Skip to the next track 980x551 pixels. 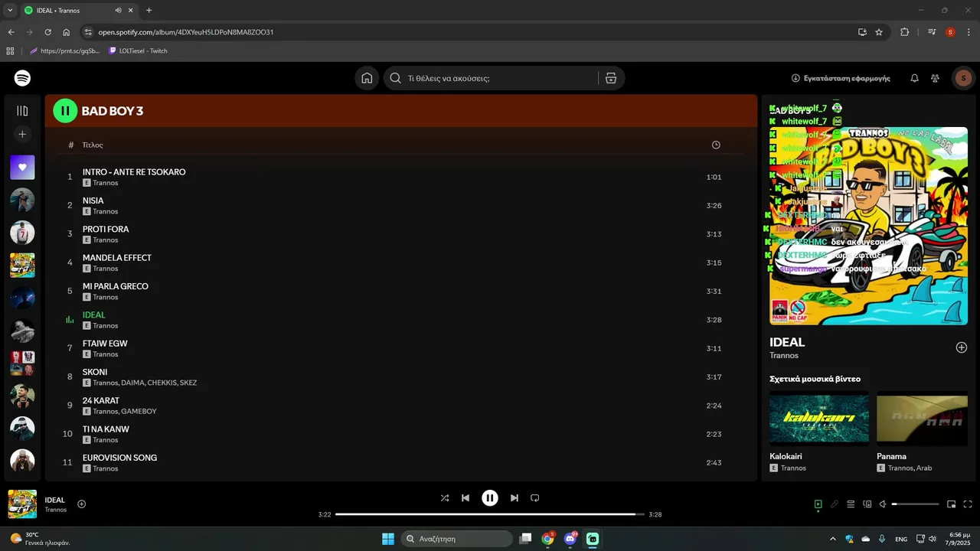coord(514,498)
